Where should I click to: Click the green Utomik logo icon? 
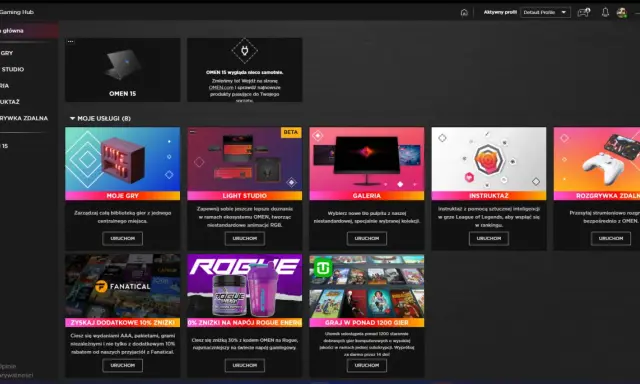pyautogui.click(x=323, y=269)
